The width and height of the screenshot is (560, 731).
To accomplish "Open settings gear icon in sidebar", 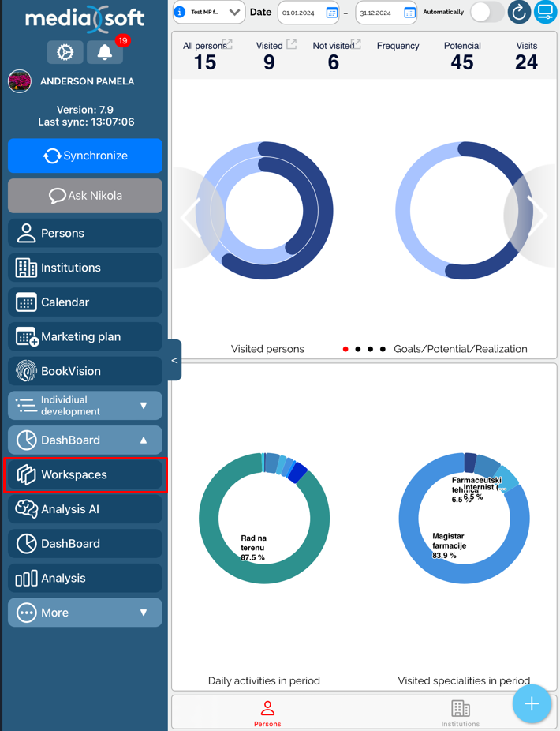I will pyautogui.click(x=65, y=53).
